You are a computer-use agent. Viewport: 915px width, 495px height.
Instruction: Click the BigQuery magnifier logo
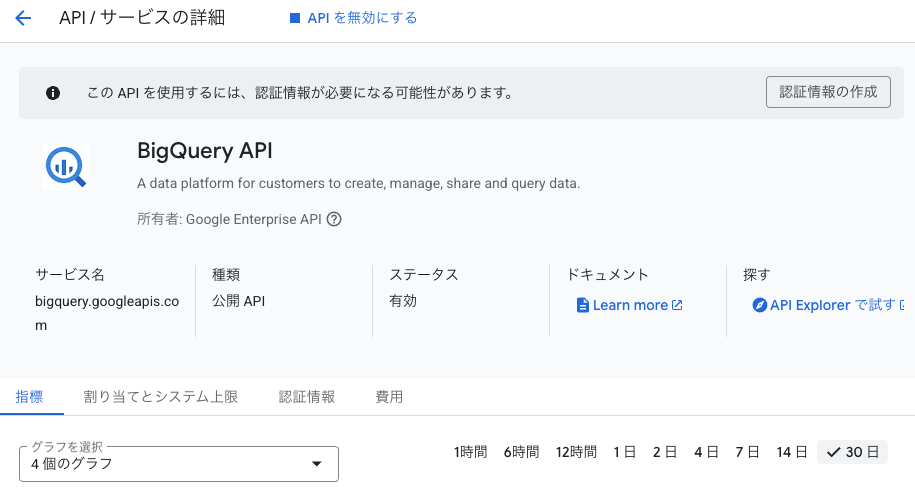coord(66,167)
